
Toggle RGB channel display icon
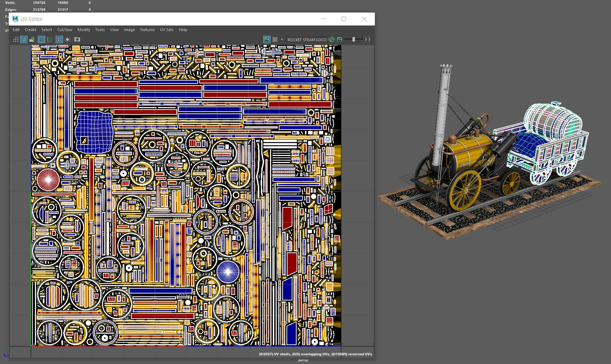click(332, 39)
